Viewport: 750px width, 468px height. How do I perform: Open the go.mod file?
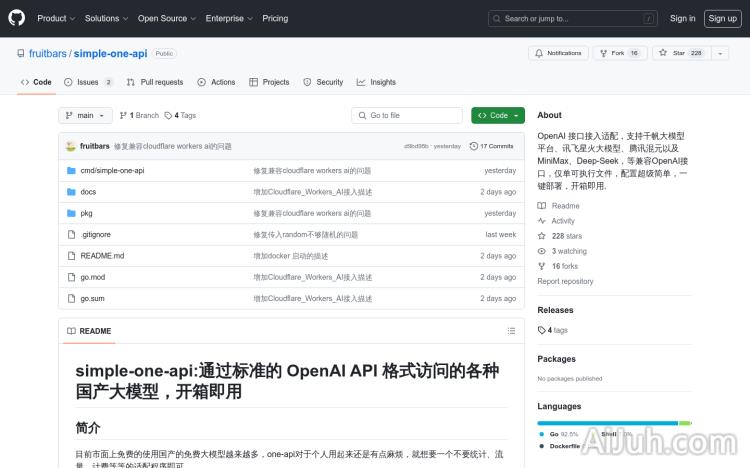tap(92, 277)
